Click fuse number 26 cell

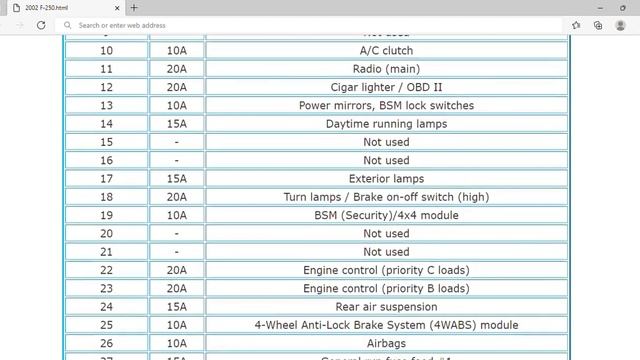(107, 343)
